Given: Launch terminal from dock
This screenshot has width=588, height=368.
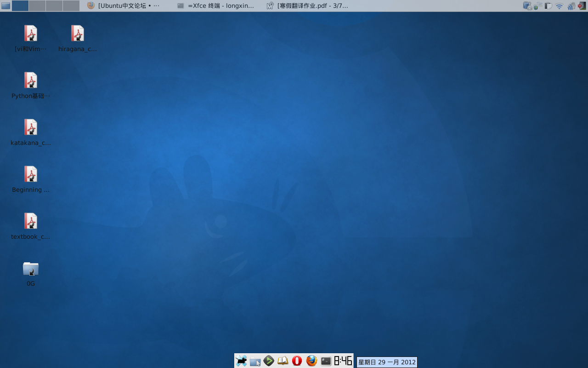Looking at the screenshot, I should (326, 361).
